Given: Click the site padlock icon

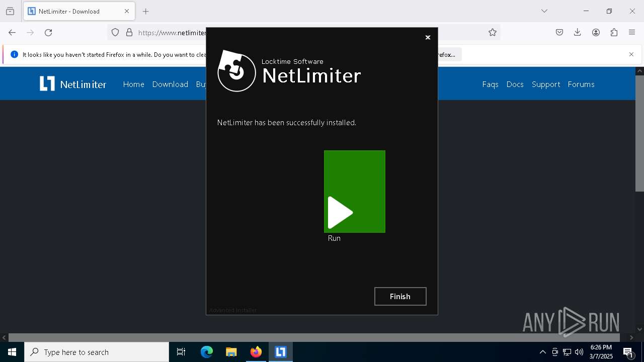Looking at the screenshot, I should [x=129, y=33].
